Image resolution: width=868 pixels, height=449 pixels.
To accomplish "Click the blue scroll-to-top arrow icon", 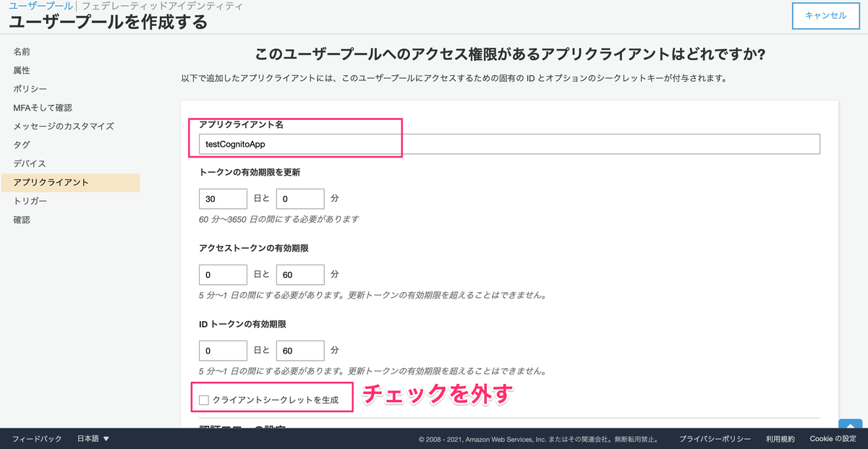I will pos(849,424).
